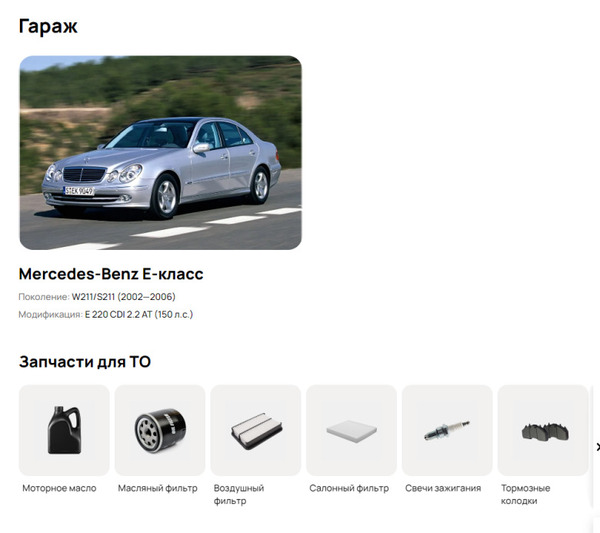Viewport: 600px width, 533px height.
Task: Open the spark plug icon tile
Action: coord(447,430)
